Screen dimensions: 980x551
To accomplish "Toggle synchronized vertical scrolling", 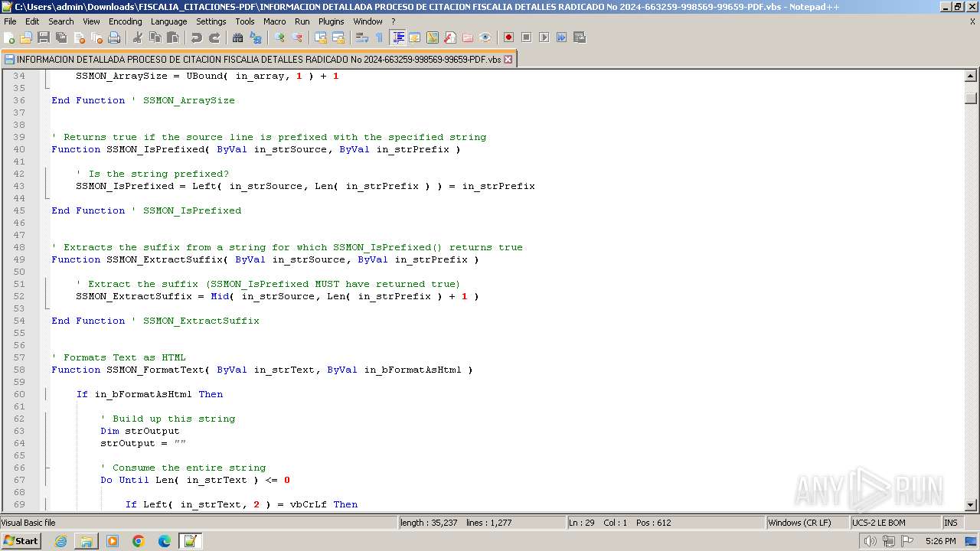I will 321,37.
